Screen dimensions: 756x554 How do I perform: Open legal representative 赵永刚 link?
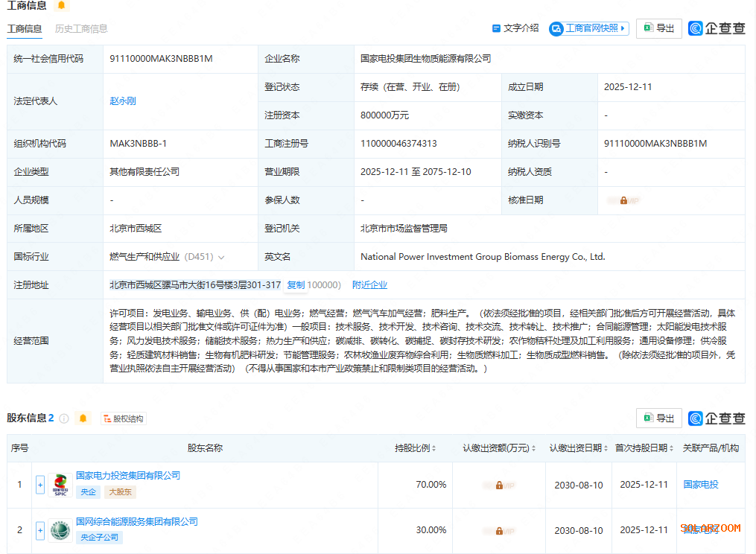pos(123,101)
